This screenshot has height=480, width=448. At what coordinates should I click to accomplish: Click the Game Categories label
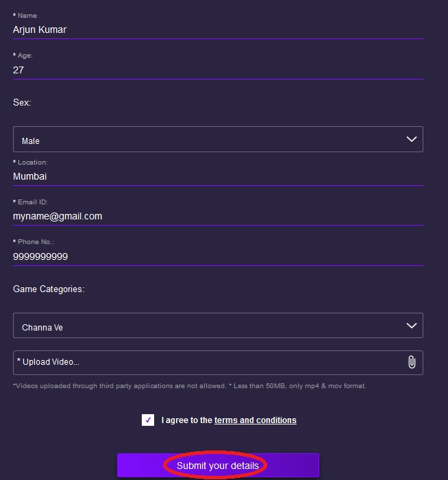[x=49, y=289]
